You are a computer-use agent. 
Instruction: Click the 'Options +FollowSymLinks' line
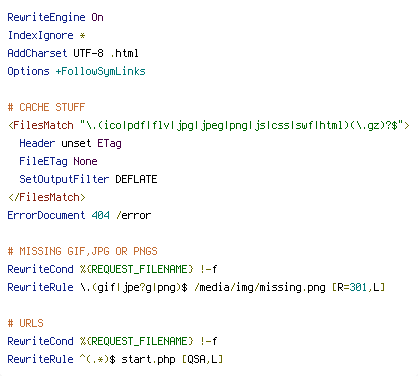tap(76, 71)
